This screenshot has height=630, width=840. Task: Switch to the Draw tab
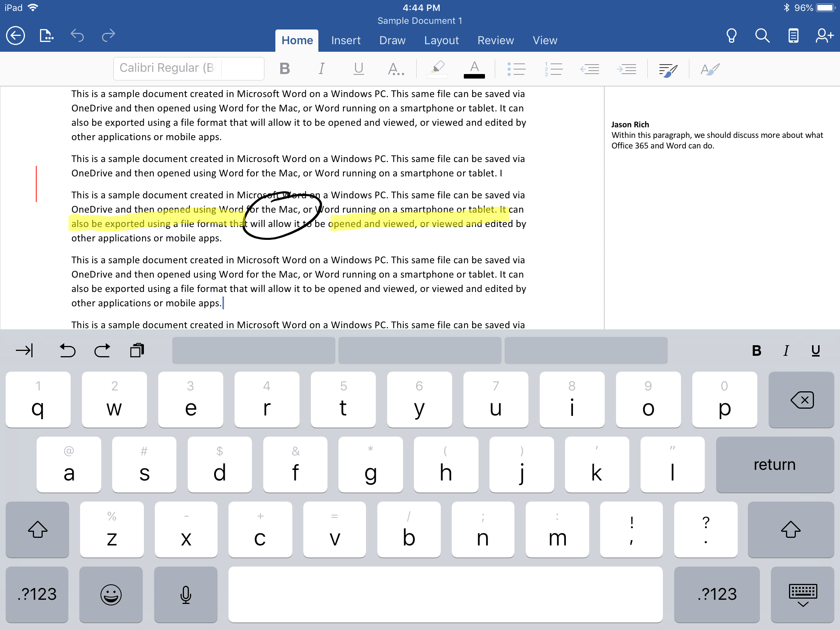392,40
